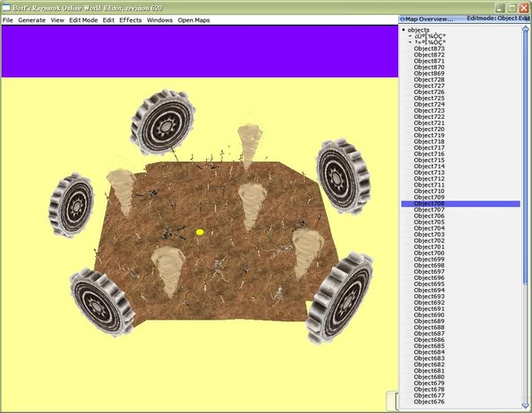Select Object707 in the object list
532x413 pixels.
429,210
